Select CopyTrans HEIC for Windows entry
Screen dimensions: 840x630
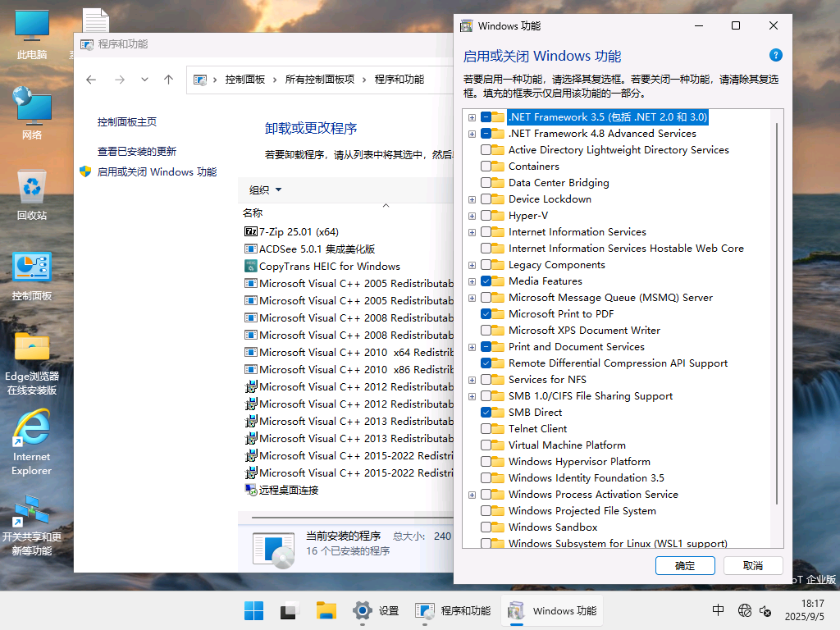pyautogui.click(x=322, y=267)
